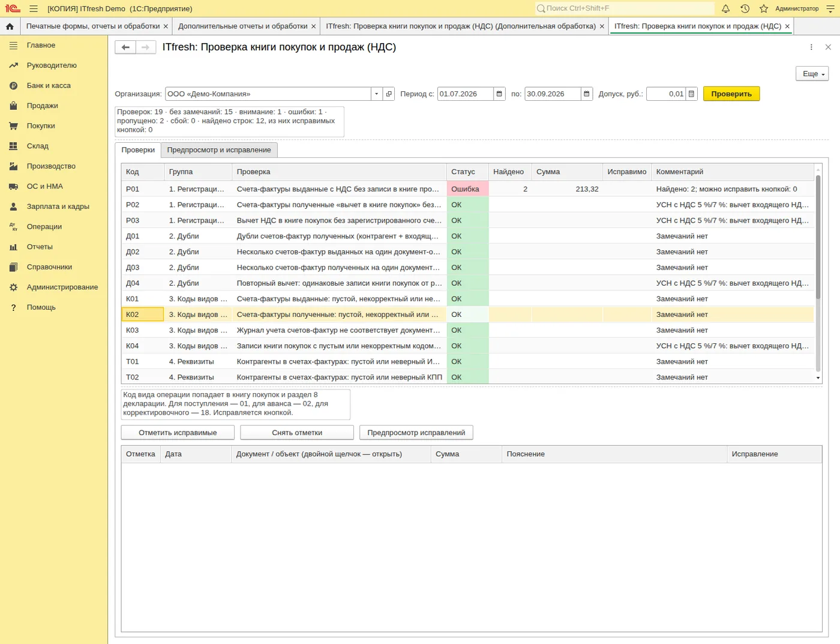Screen dimensions: 840x644
Task: Close the Дополнительные отчеты и обработки tab
Action: pos(313,26)
